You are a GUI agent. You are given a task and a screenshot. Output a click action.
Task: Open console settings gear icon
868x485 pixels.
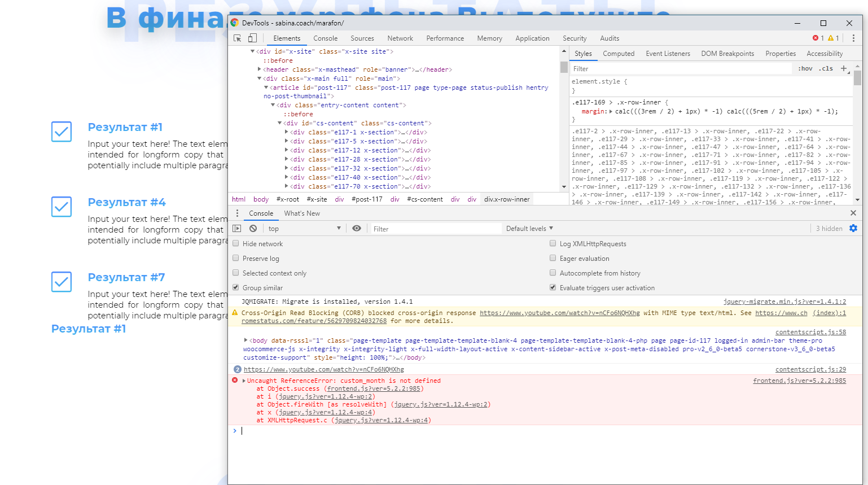[x=853, y=229]
